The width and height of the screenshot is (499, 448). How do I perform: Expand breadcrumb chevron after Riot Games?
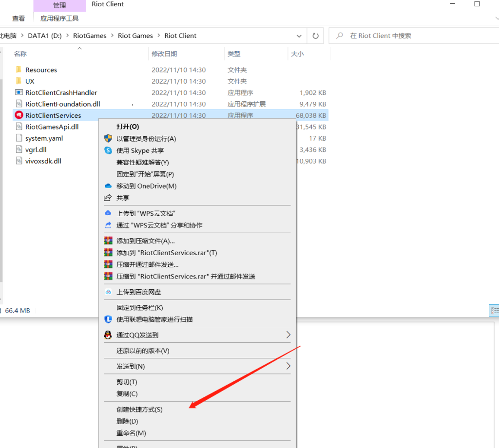pos(158,36)
